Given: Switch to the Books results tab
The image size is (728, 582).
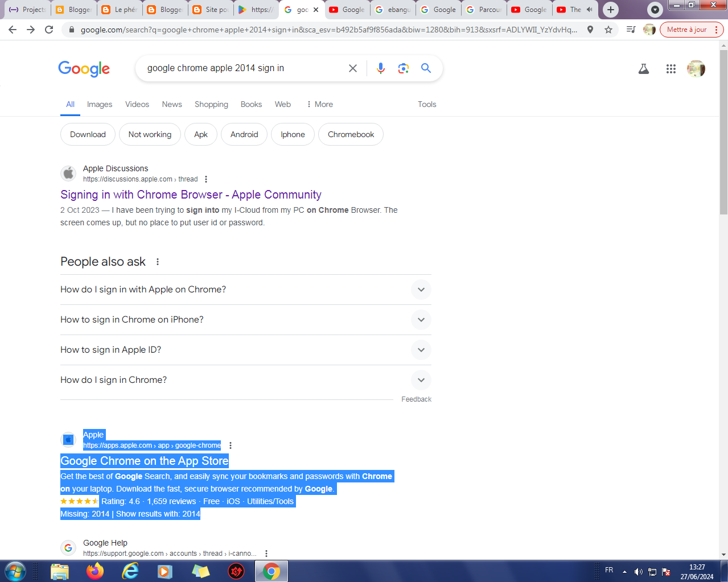Looking at the screenshot, I should (251, 104).
